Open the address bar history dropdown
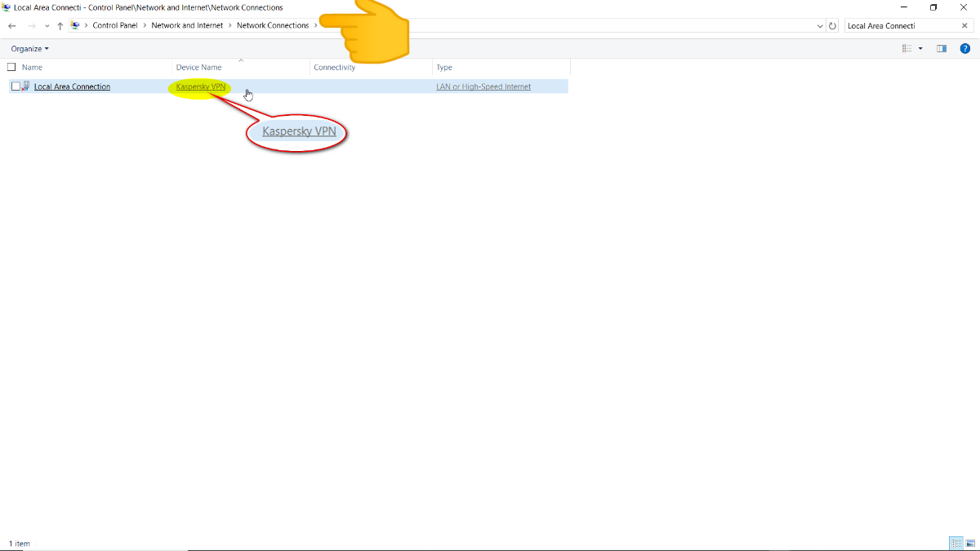This screenshot has height=551, width=980. [820, 26]
